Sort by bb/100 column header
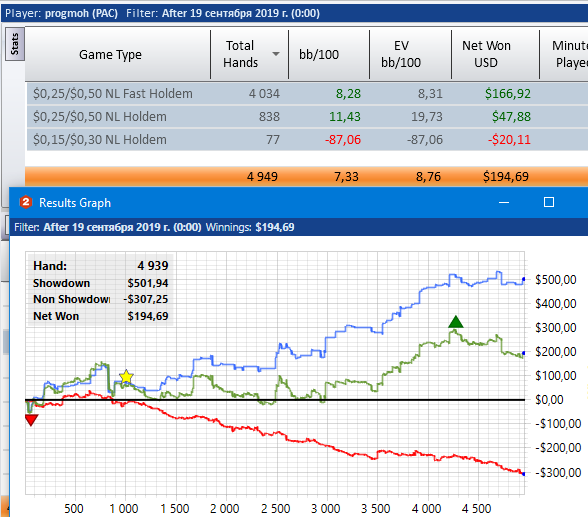 pyautogui.click(x=329, y=55)
